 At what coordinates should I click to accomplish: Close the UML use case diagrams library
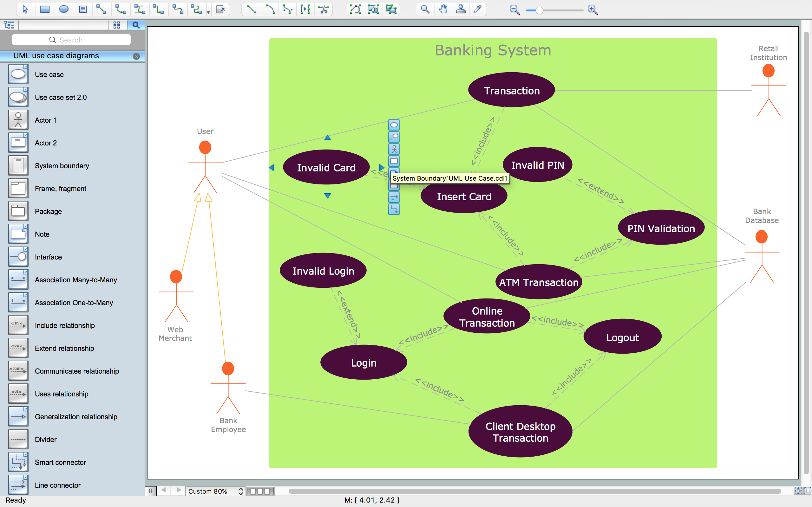[x=136, y=56]
